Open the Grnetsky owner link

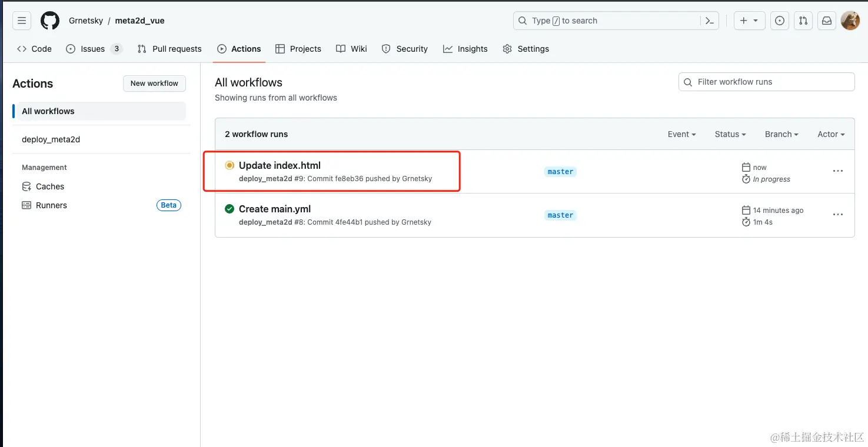click(86, 21)
